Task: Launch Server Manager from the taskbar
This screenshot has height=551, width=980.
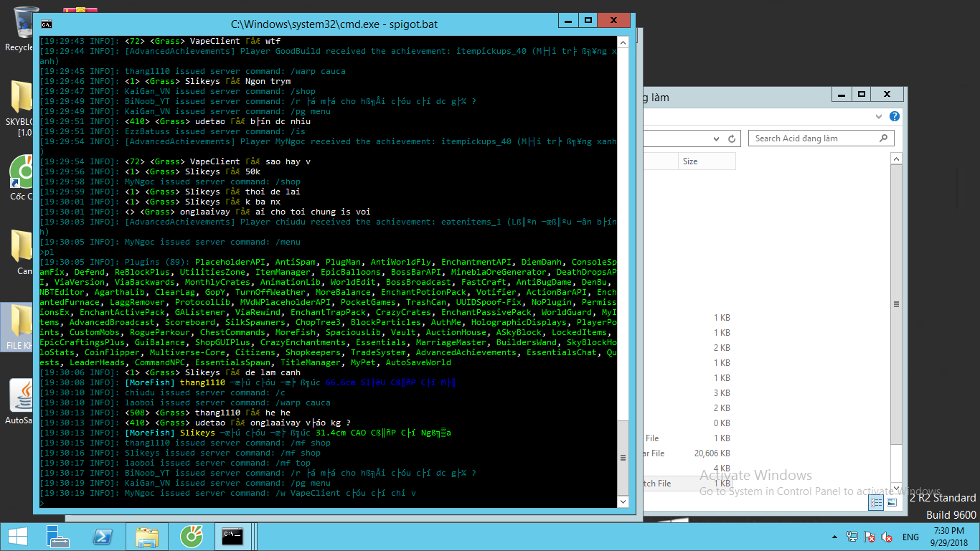Action: (57, 536)
